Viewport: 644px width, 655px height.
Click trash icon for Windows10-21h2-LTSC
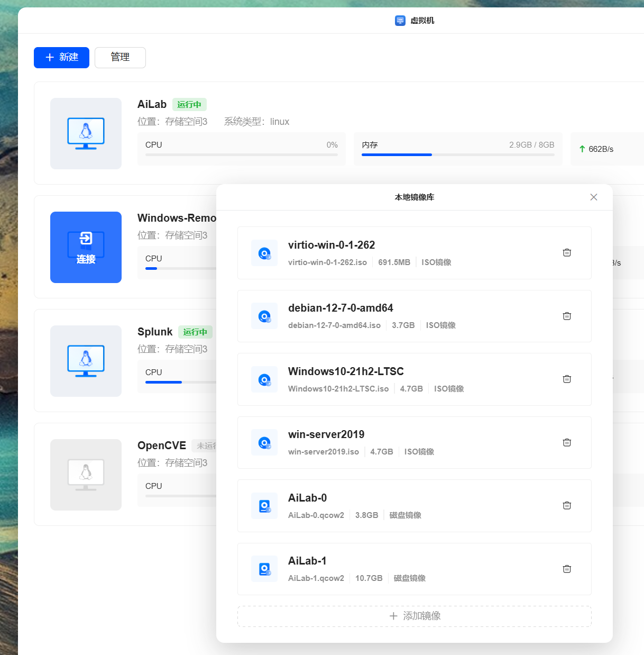[x=567, y=379]
